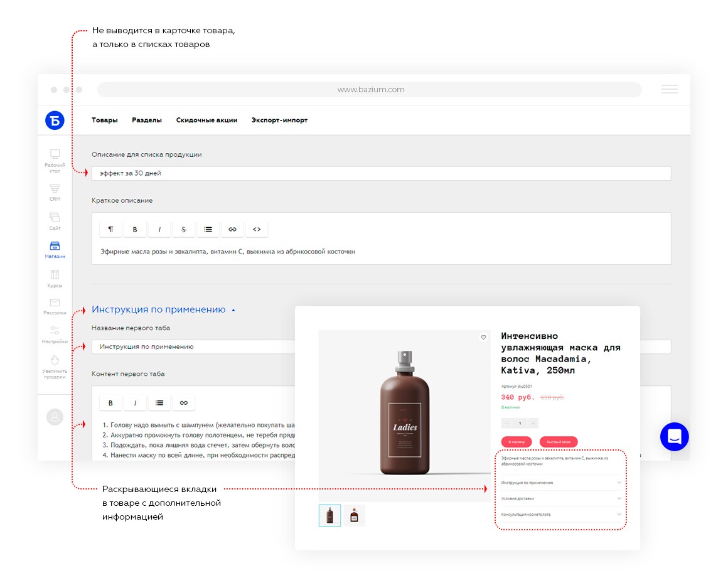Viewport: 728px width, 578px height.
Task: Click the blue Bazium logo icon
Action: click(55, 120)
